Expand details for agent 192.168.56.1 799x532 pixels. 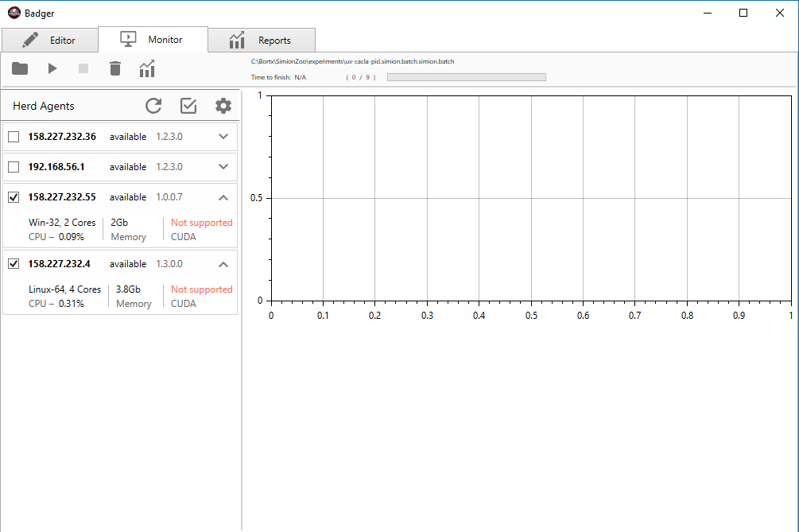(x=223, y=167)
